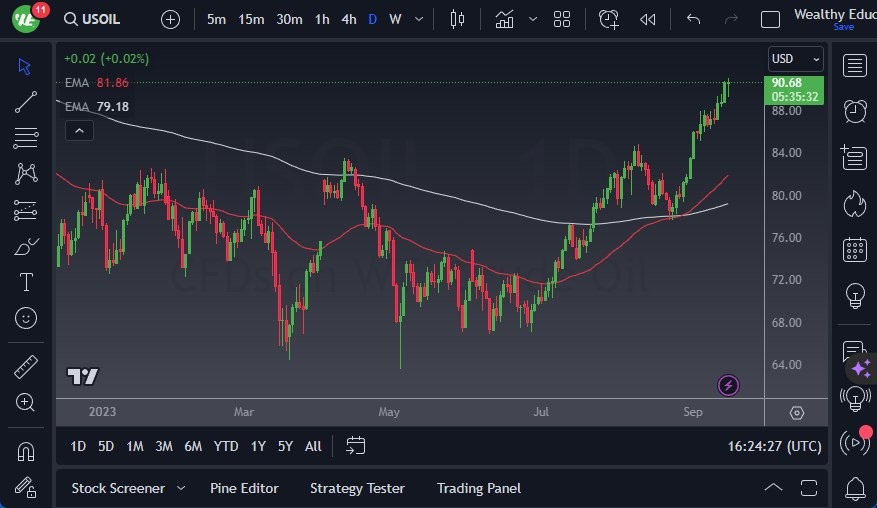The height and width of the screenshot is (508, 877).
Task: Open the calendar panel in right sidebar
Action: [855, 249]
